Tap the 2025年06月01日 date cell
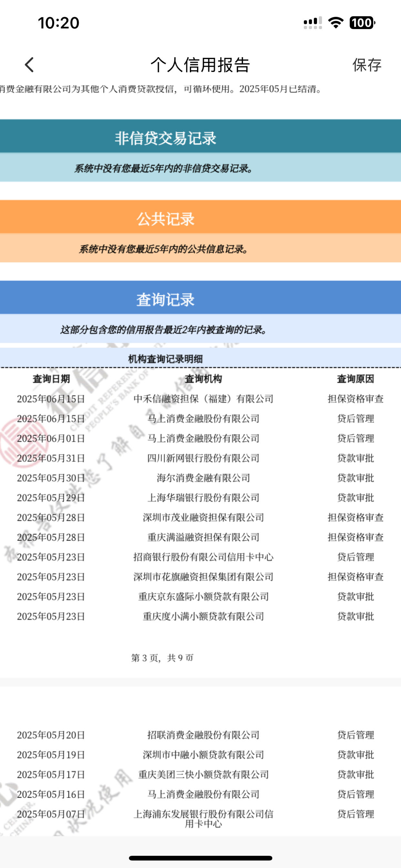 pyautogui.click(x=51, y=439)
